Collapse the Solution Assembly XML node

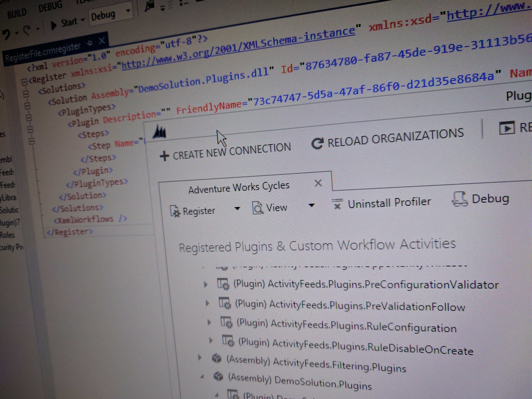(x=27, y=106)
